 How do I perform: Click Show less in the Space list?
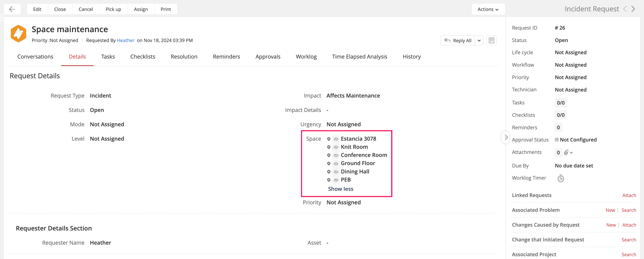click(x=340, y=189)
